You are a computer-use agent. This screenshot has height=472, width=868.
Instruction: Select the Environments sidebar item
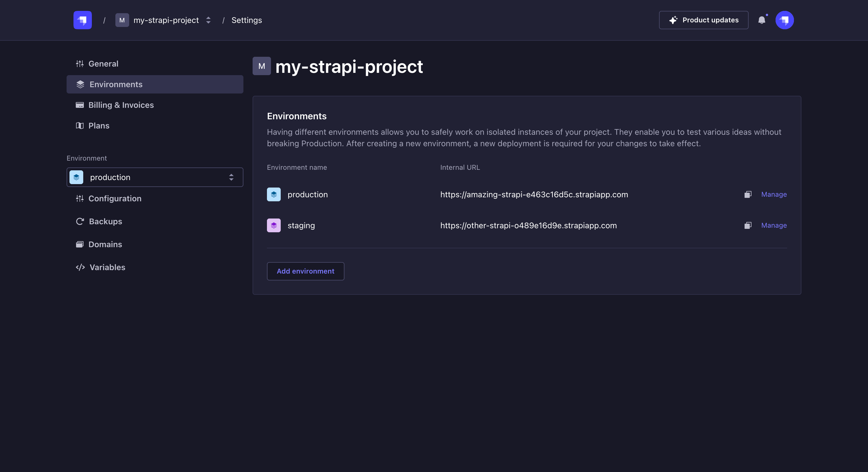coord(155,84)
